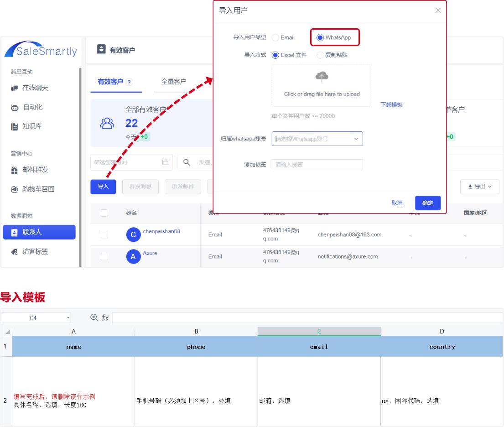The height and width of the screenshot is (427, 504).
Task: Click the 访客标签 tag icon
Action: [15, 251]
